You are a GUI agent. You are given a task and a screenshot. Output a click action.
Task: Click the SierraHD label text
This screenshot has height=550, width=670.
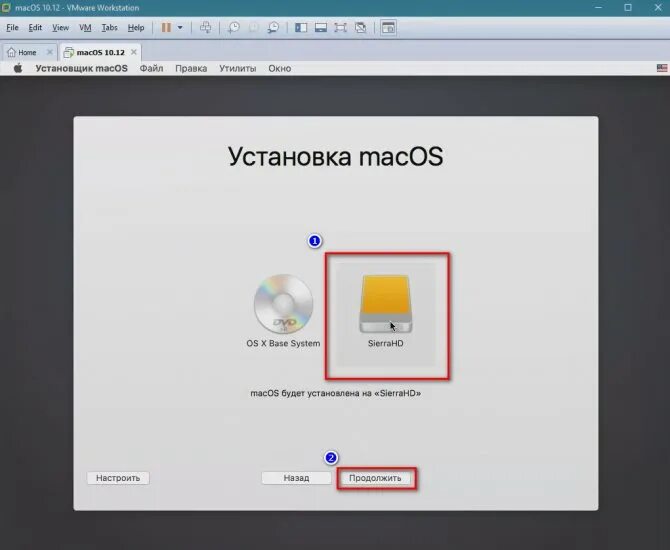(x=385, y=343)
